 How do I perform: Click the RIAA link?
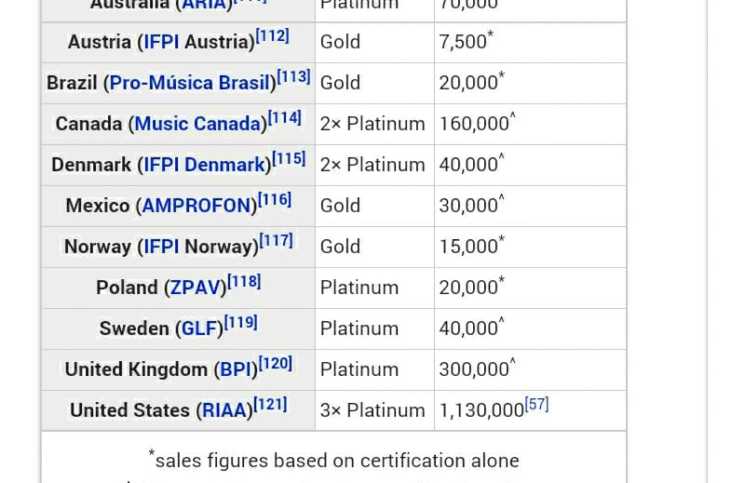tap(225, 411)
